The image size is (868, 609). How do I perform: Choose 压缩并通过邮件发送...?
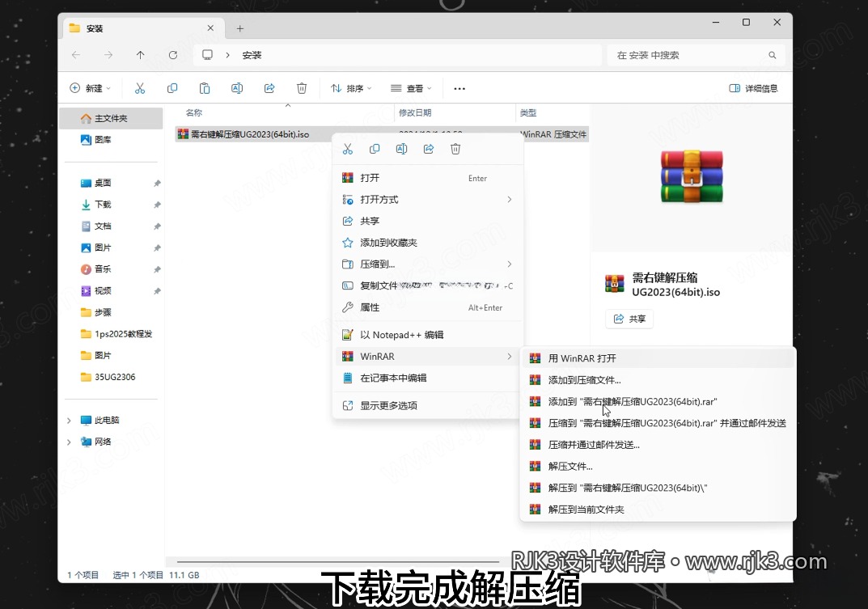pos(658,445)
